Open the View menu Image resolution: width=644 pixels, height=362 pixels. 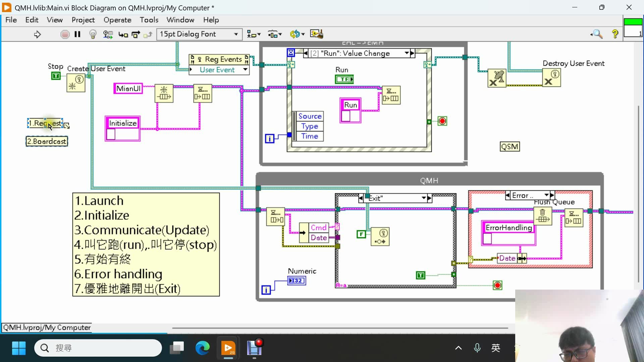point(55,20)
